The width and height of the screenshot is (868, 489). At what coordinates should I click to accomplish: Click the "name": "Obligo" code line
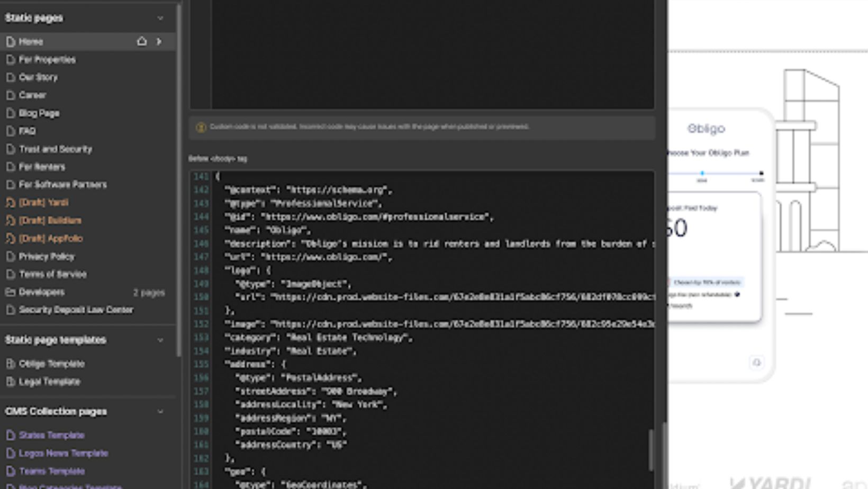268,230
